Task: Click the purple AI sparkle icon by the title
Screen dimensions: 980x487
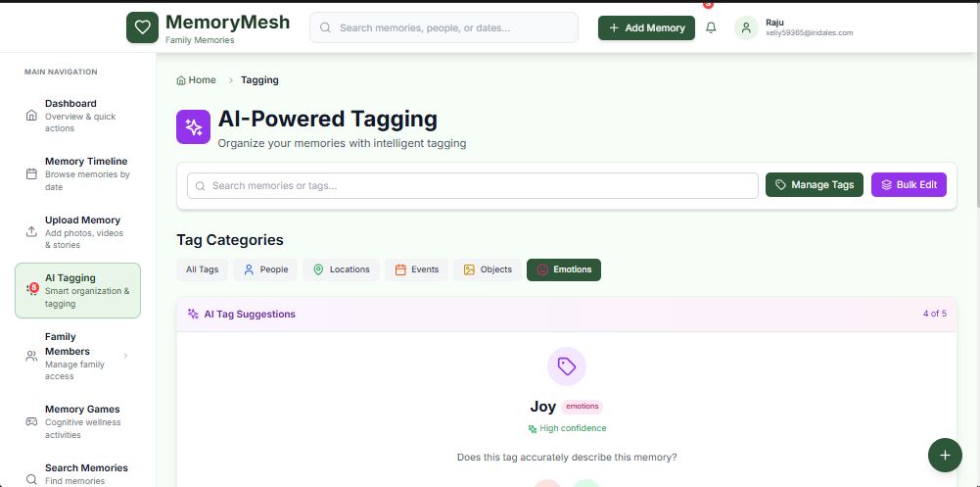Action: click(193, 127)
